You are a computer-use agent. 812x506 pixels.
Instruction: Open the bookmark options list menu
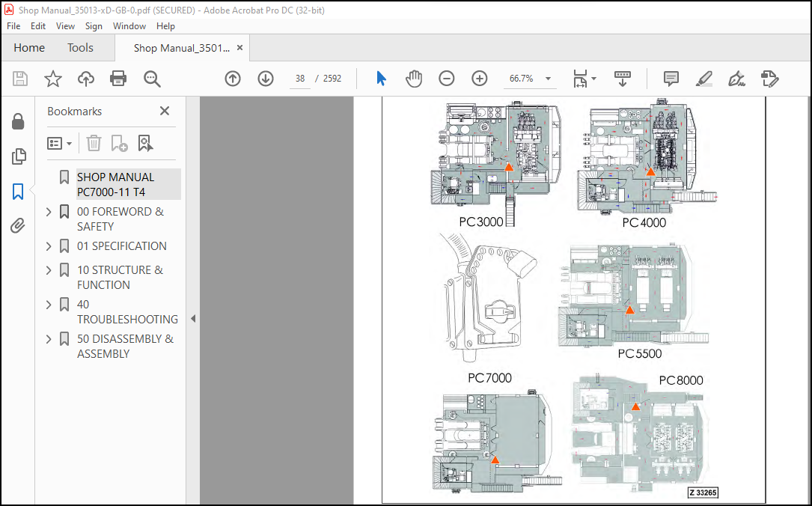pyautogui.click(x=59, y=144)
